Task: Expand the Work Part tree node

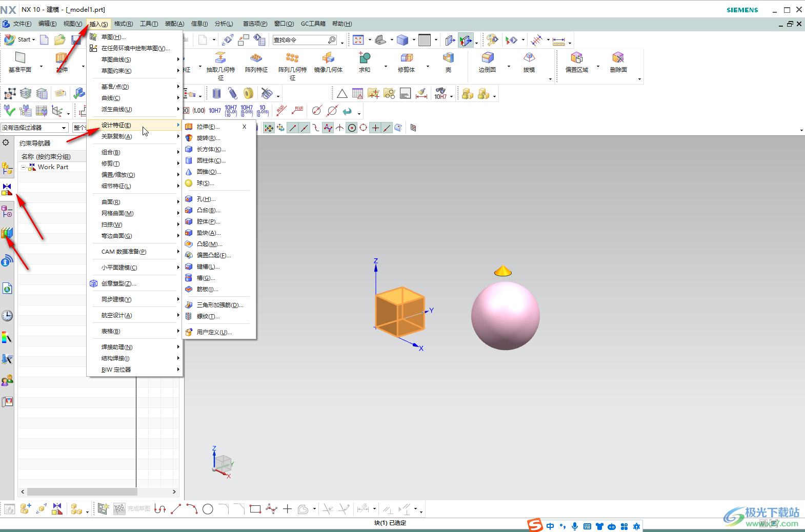Action: (24, 167)
